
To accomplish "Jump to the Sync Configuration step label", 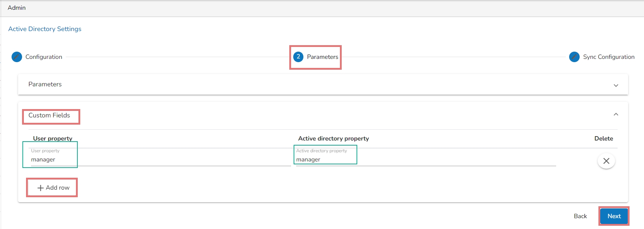I will [609, 57].
